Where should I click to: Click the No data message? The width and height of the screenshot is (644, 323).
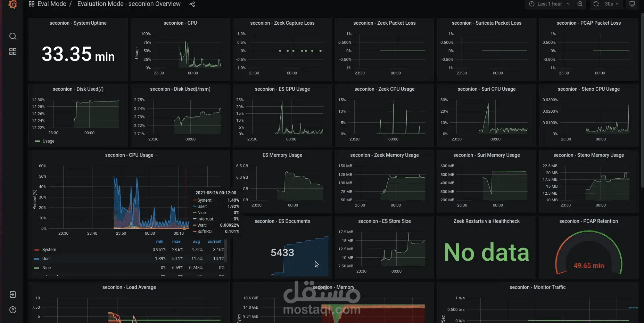pos(487,252)
